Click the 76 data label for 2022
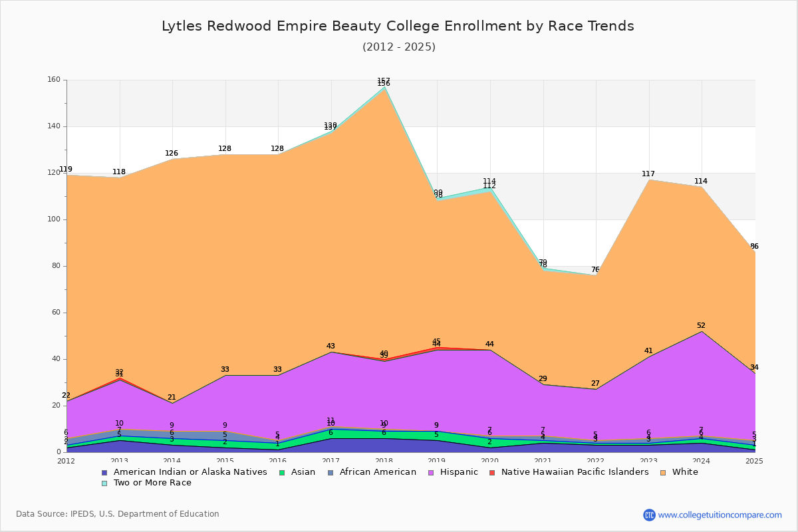The image size is (798, 532). pyautogui.click(x=595, y=270)
